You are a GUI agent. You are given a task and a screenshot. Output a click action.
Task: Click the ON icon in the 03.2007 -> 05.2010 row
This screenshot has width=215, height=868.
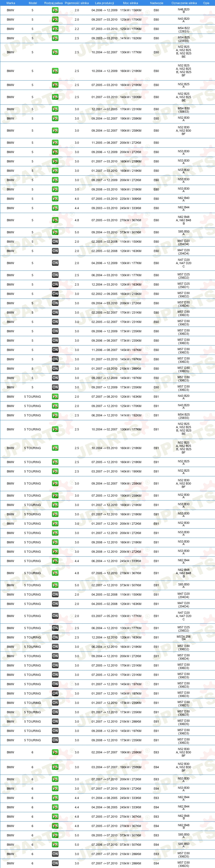55,616
